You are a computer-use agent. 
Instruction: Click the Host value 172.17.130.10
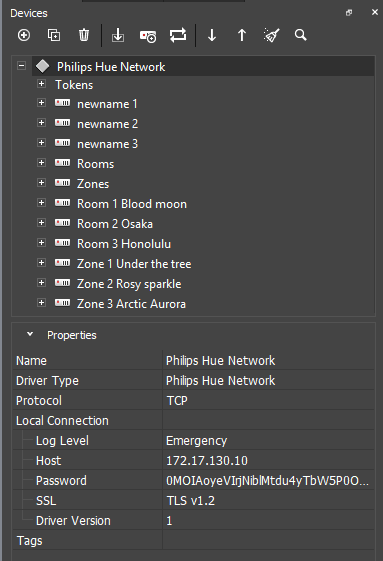[268, 460]
